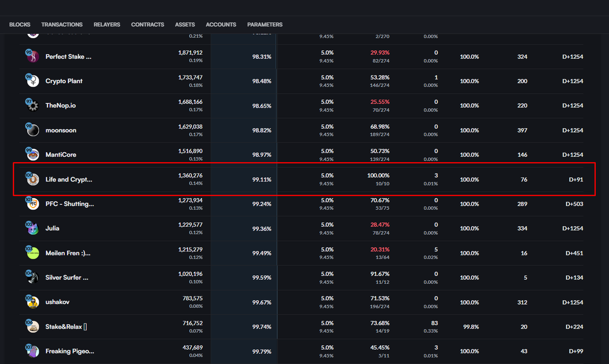Click D+224 in Stake&Relax row

tap(574, 327)
